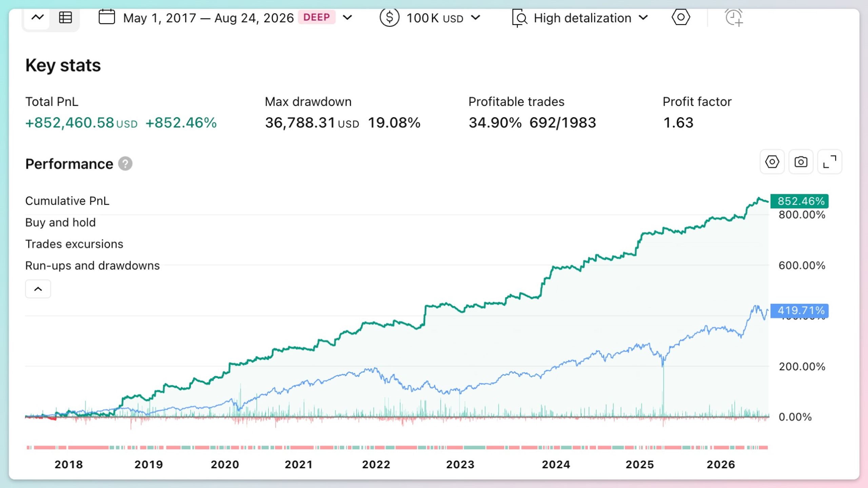
Task: Click the 852.46% cumulative PnL price label
Action: point(800,201)
